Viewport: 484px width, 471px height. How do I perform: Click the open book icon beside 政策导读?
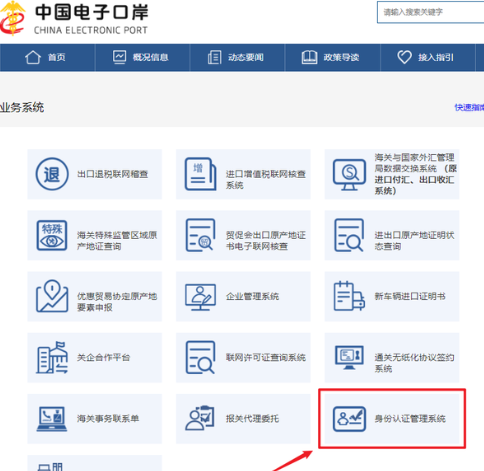(x=309, y=57)
